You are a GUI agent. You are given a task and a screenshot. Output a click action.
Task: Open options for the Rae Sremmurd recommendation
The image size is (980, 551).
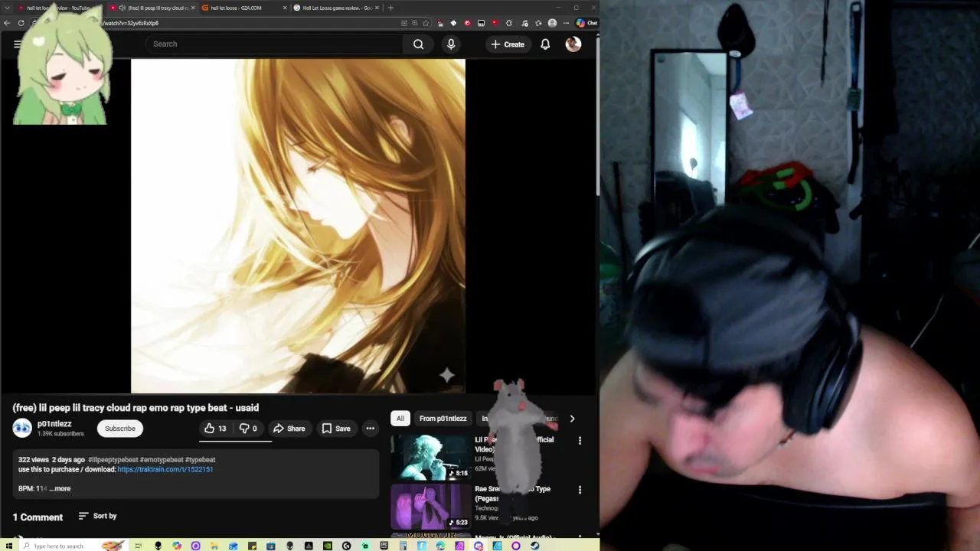tap(580, 490)
